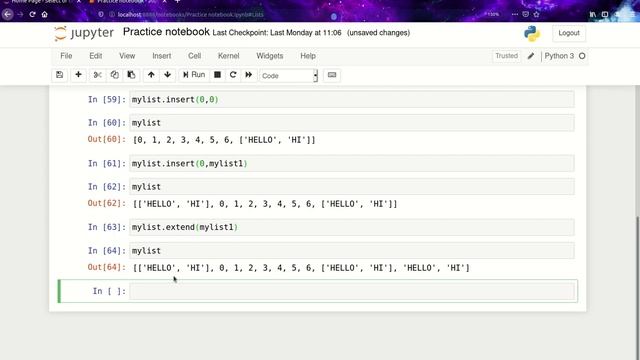Select cell mylist.extend(mylist1)
Image resolution: width=640 pixels, height=360 pixels.
[x=352, y=227]
